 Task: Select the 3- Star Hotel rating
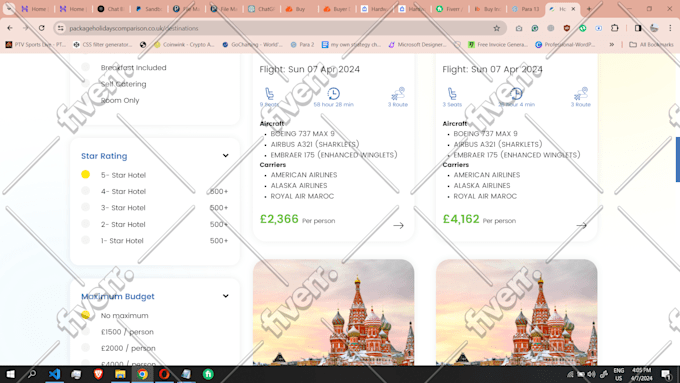(85, 207)
